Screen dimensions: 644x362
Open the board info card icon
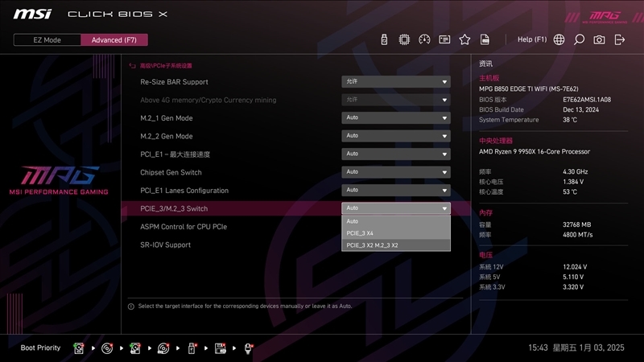pyautogui.click(x=444, y=39)
